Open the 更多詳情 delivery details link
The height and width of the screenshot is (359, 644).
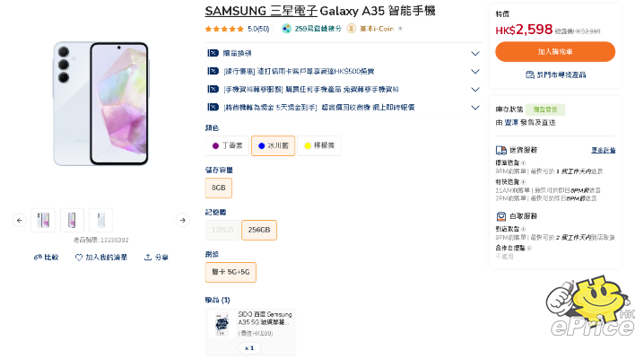pyautogui.click(x=603, y=150)
